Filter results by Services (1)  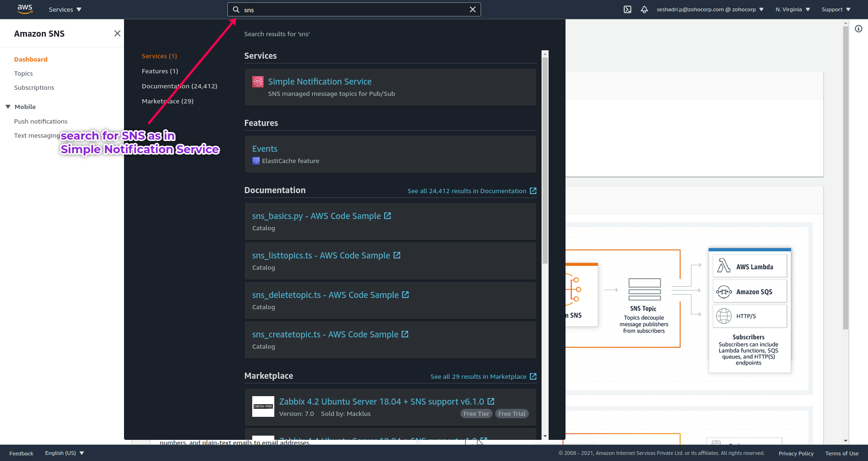tap(159, 56)
